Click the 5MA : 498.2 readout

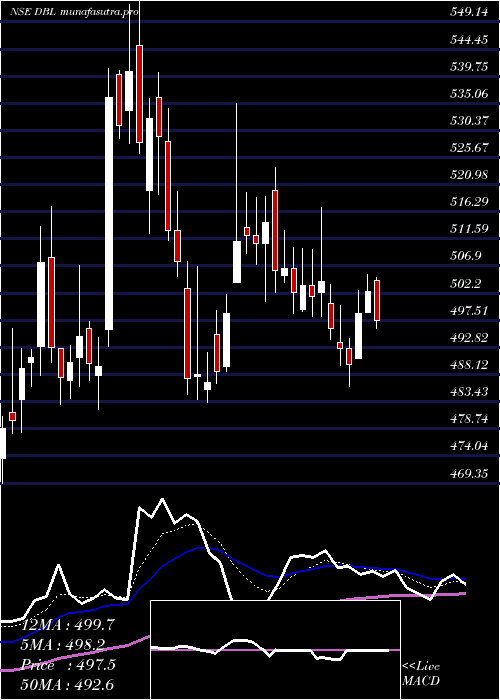tap(63, 645)
